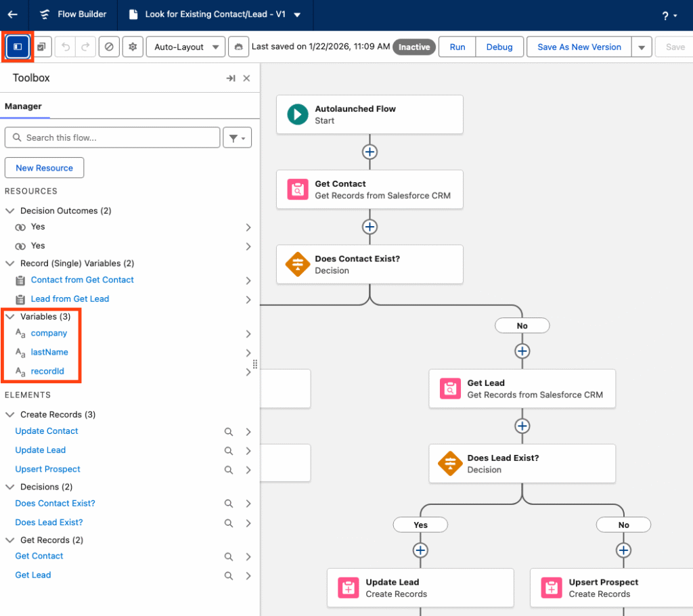Open the filter icon beside the search box

237,137
